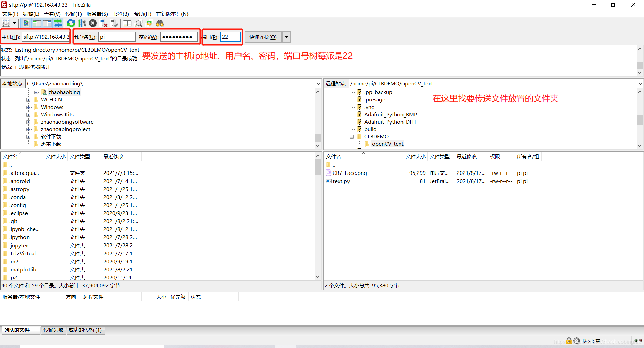The height and width of the screenshot is (348, 644).
Task: Click the process queue toolbar icon
Action: pyautogui.click(x=82, y=23)
